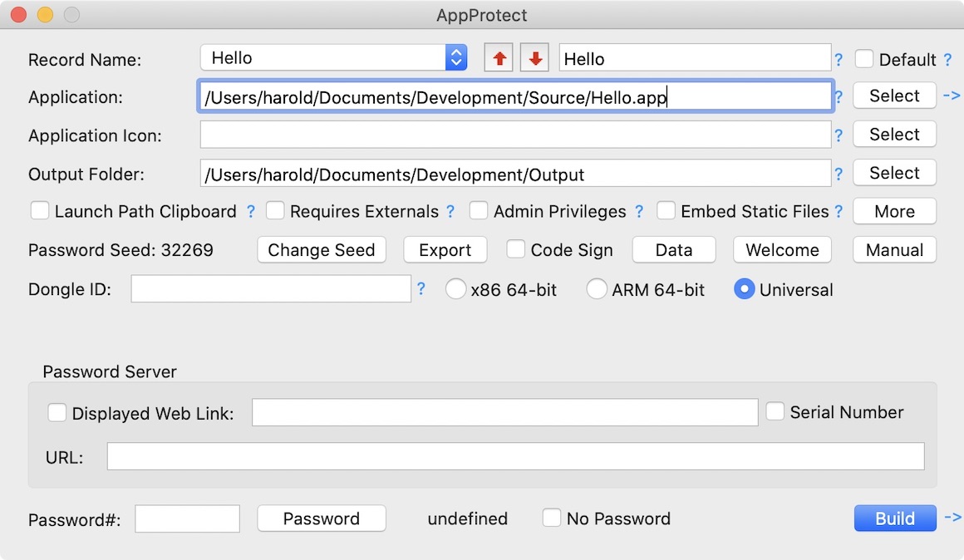
Task: Click the help question mark beside Application field
Action: tap(839, 97)
